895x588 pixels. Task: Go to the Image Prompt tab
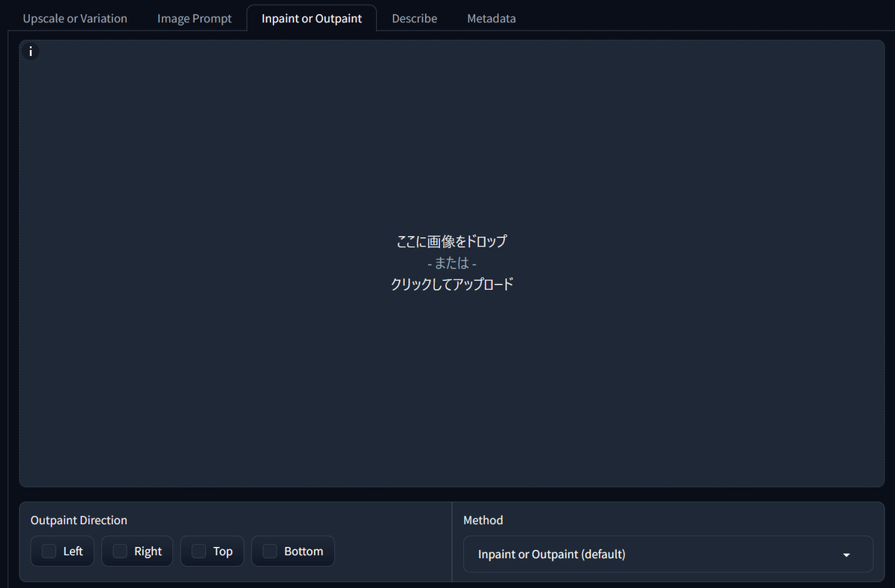pyautogui.click(x=194, y=18)
